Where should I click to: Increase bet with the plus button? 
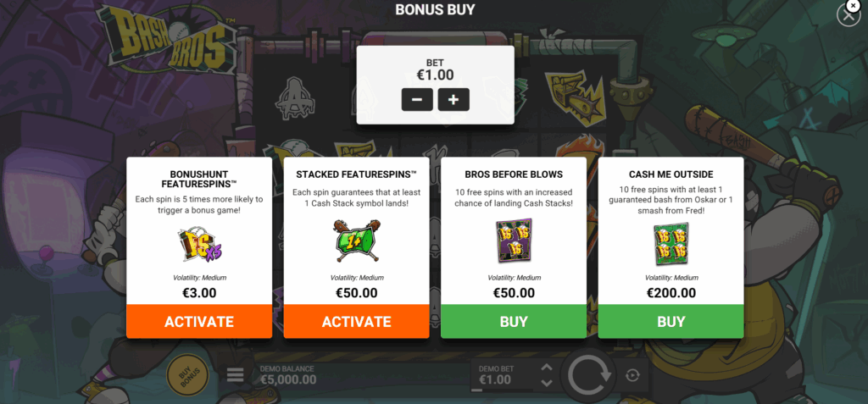(x=453, y=100)
